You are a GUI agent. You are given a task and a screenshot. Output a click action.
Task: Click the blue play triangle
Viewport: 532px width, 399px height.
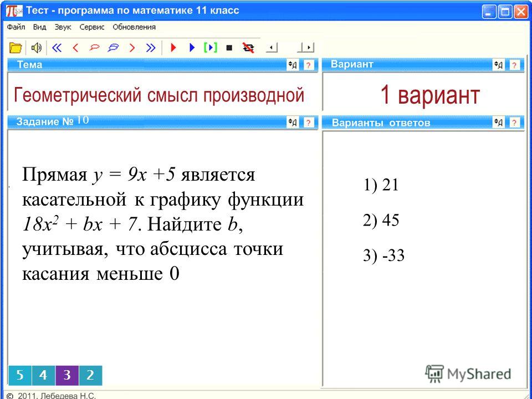pyautogui.click(x=192, y=48)
